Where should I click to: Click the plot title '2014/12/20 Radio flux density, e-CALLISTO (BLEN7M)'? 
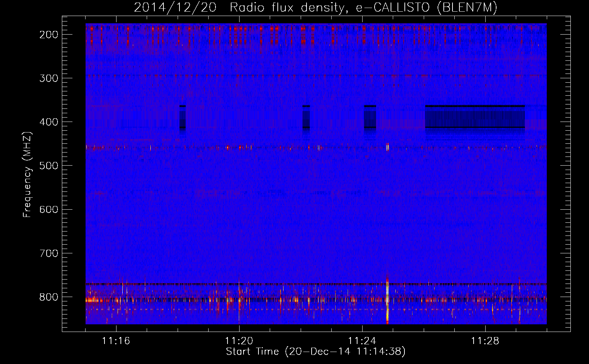[x=316, y=7]
